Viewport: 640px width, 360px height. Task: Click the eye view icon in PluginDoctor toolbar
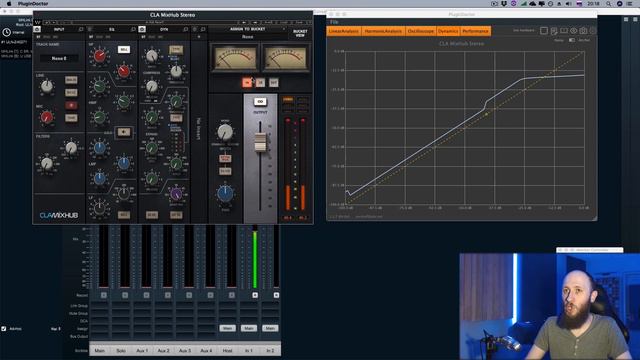click(x=573, y=31)
